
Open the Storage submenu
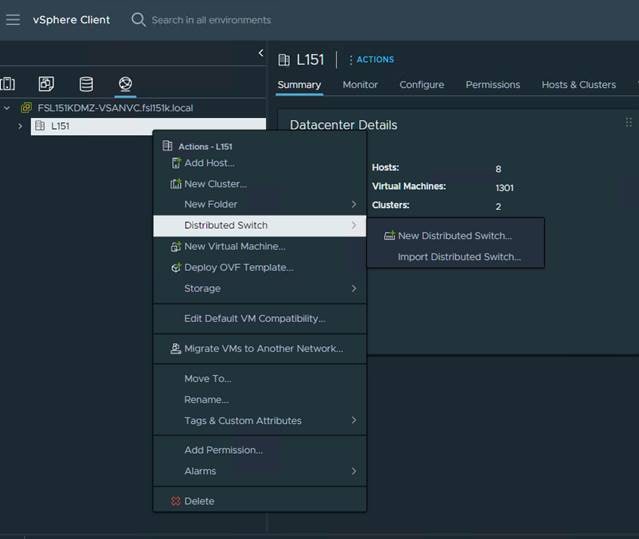(260, 288)
